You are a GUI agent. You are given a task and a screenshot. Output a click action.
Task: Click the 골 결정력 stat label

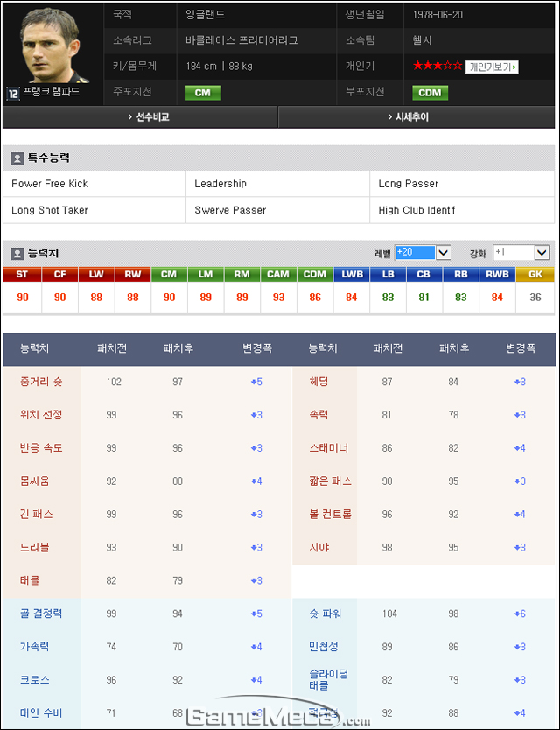41,614
